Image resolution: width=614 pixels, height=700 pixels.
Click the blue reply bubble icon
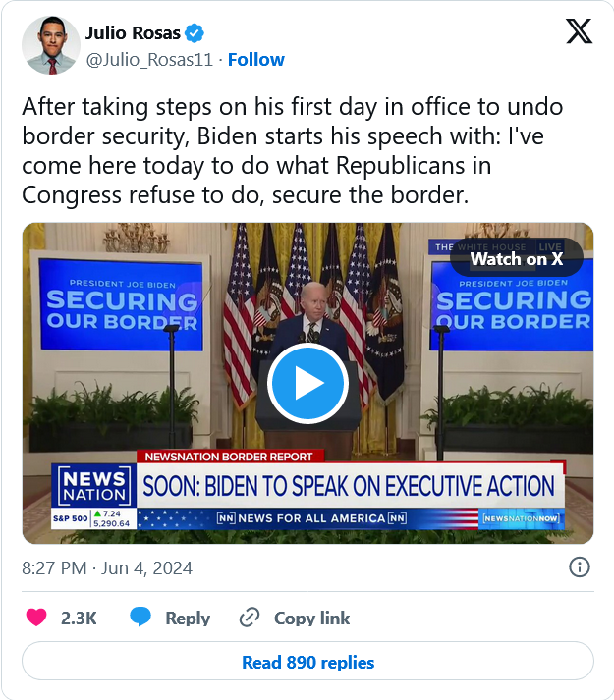pyautogui.click(x=140, y=617)
